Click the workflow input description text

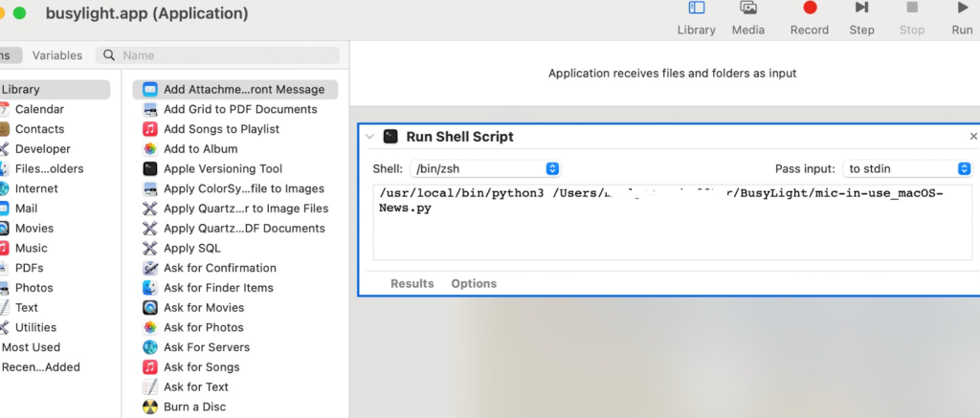[672, 74]
